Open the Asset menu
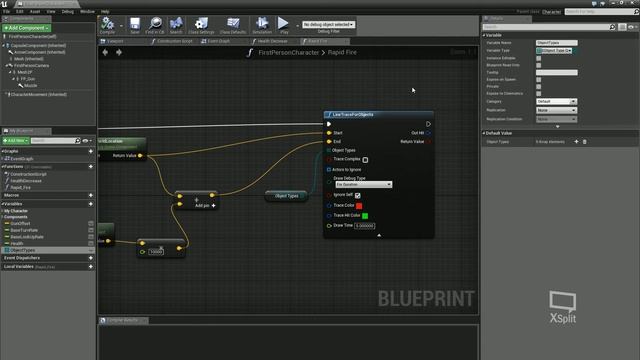This screenshot has height=360, width=640. pyautogui.click(x=35, y=11)
